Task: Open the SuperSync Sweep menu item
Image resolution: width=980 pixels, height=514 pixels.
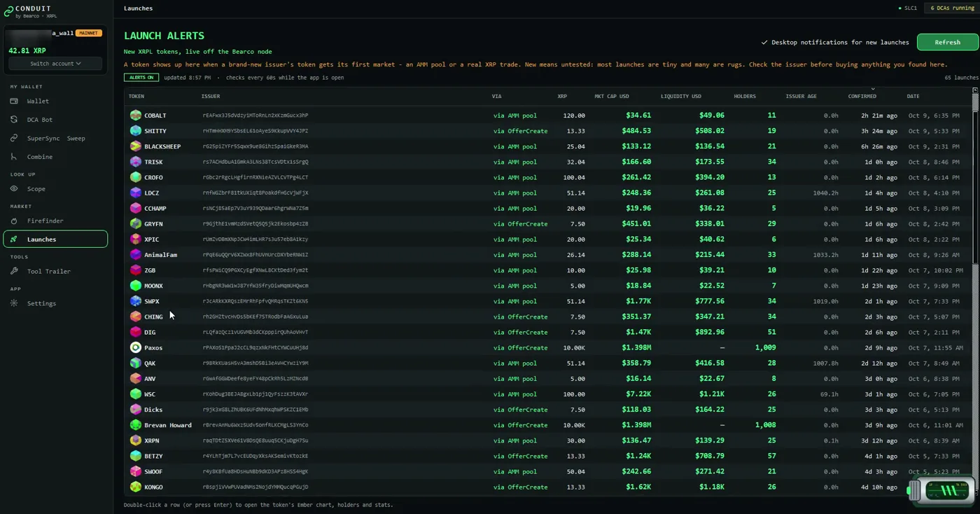Action: click(56, 138)
